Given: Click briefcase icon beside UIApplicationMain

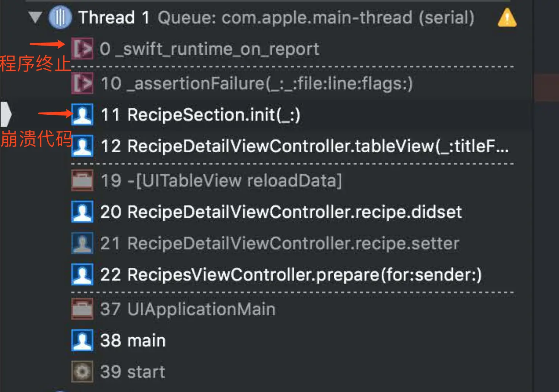Looking at the screenshot, I should coord(82,309).
